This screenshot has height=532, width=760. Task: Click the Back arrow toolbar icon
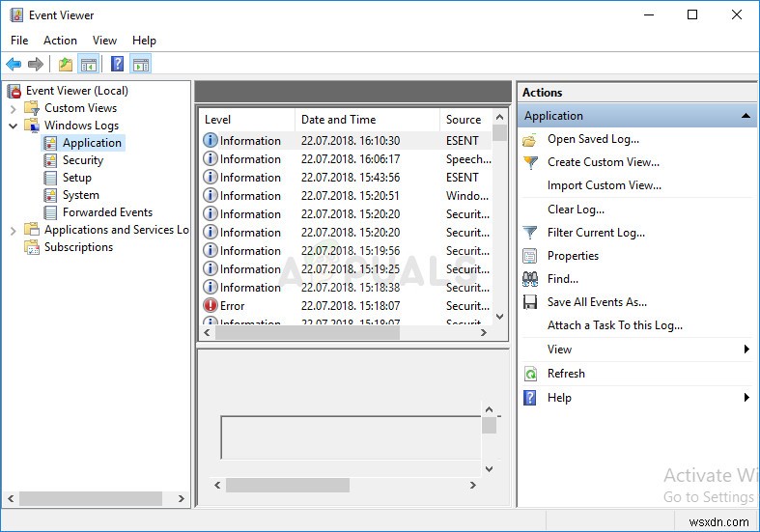(14, 65)
